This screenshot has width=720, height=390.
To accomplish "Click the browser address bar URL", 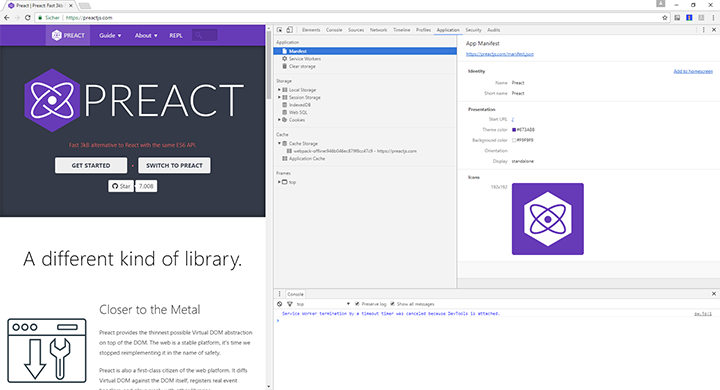I will 89,17.
